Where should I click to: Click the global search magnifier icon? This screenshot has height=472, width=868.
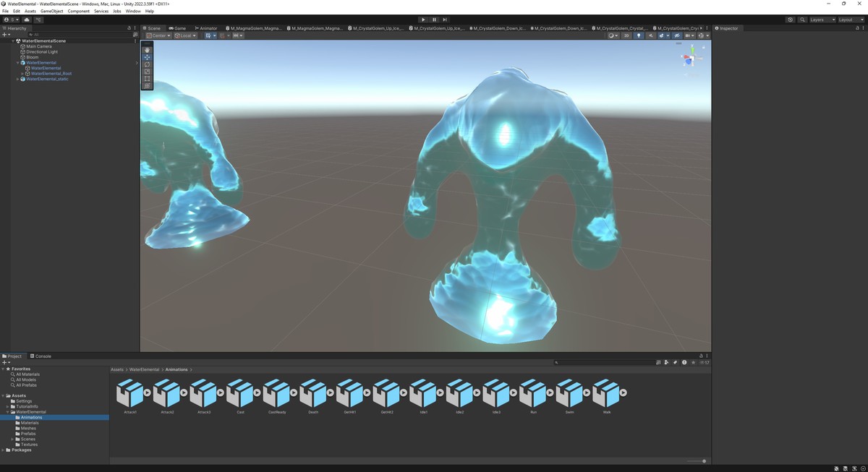tap(803, 20)
